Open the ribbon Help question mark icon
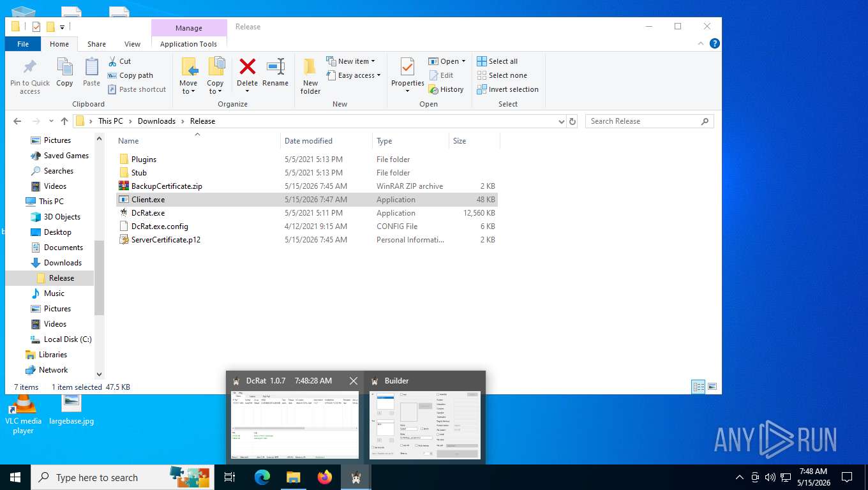 tap(715, 43)
